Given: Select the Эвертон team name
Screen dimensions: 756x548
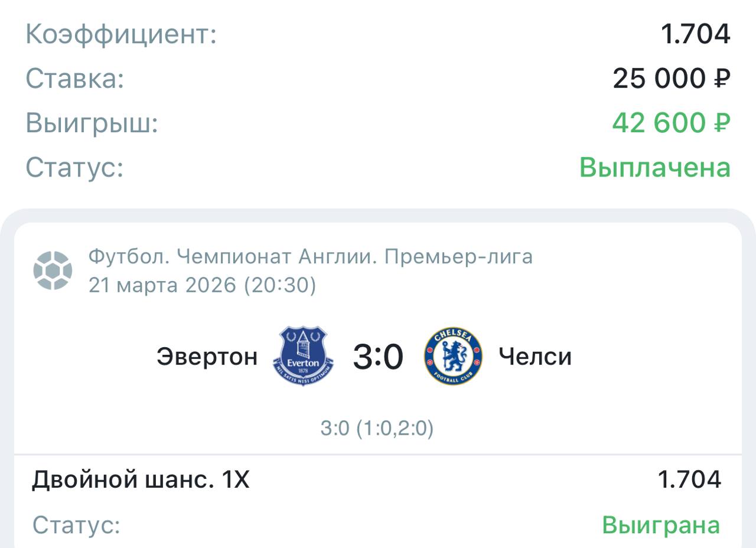Looking at the screenshot, I should [x=207, y=357].
